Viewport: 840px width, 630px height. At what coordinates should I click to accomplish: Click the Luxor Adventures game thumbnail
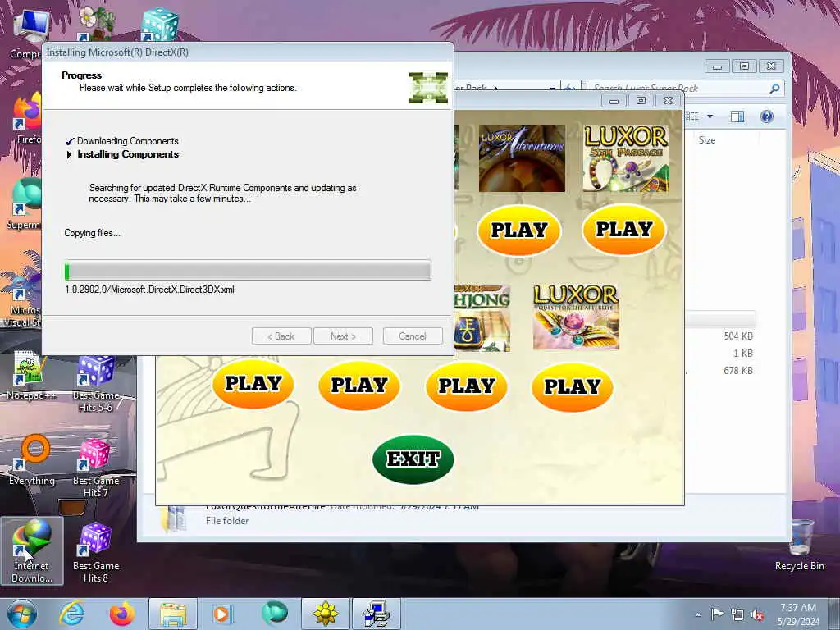click(x=522, y=158)
